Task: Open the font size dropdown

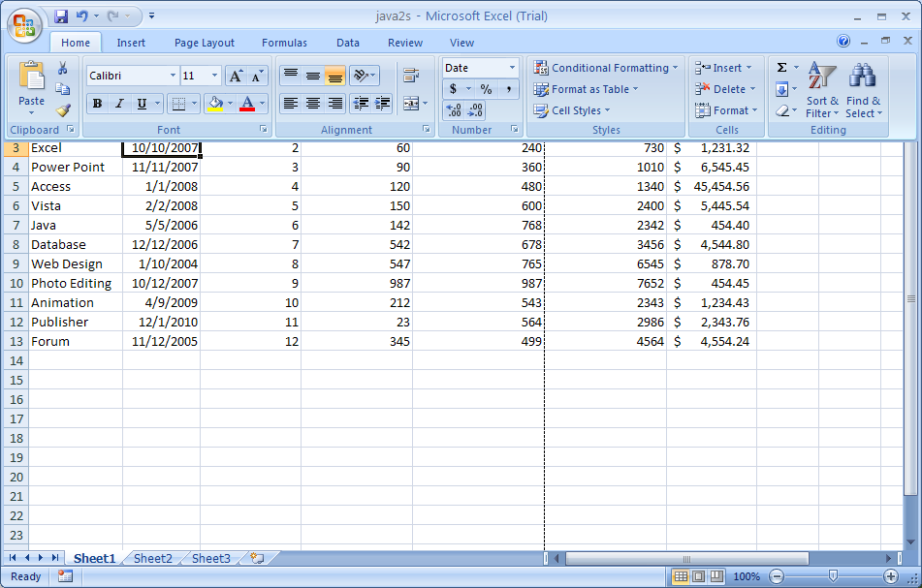Action: click(x=214, y=76)
